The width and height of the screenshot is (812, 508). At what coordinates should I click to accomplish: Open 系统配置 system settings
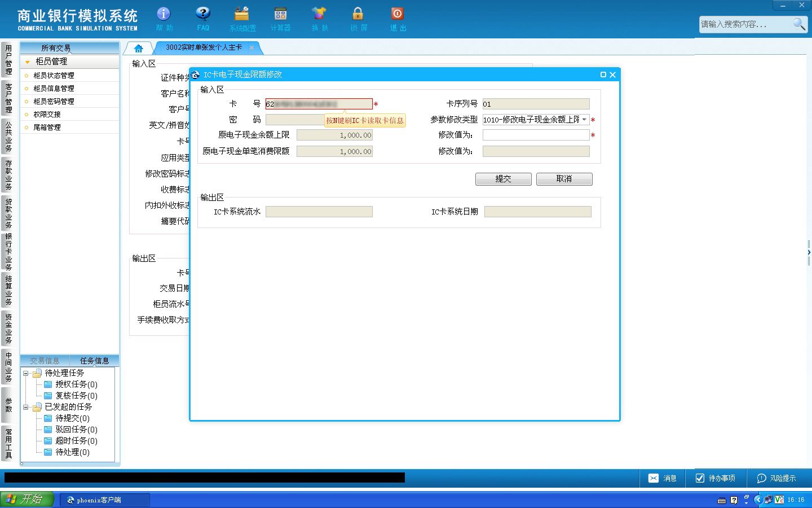(x=242, y=19)
